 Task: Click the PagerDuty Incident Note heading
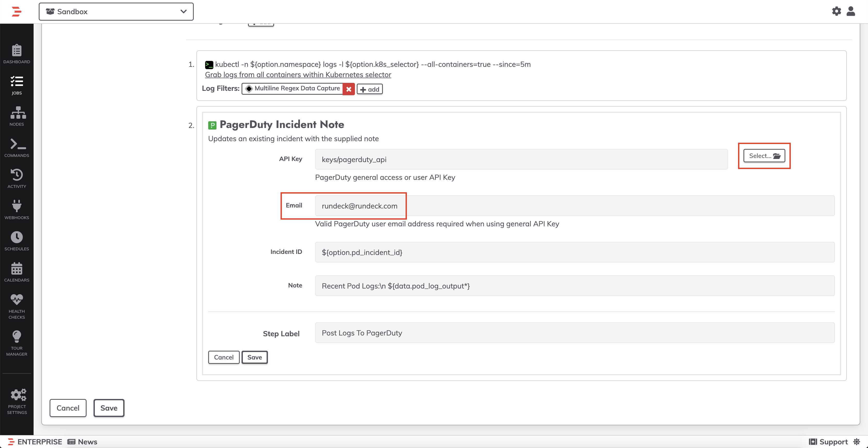click(x=282, y=125)
